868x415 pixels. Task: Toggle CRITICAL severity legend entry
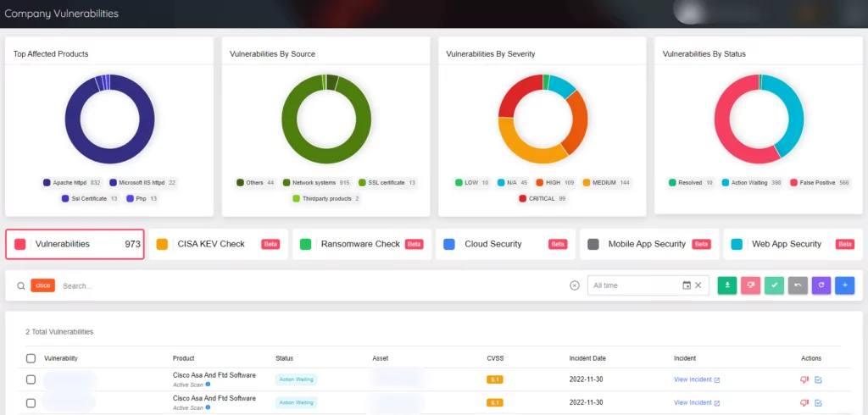coord(542,199)
